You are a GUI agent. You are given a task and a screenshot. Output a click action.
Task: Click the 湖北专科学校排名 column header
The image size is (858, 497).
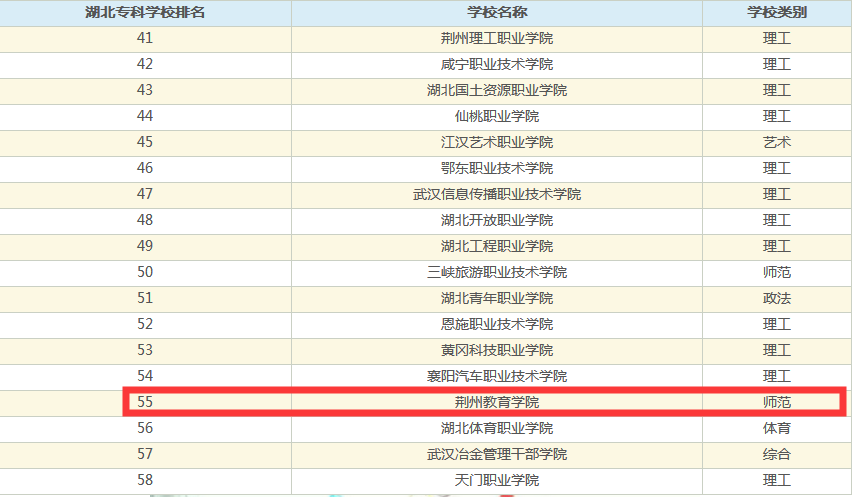[145, 13]
